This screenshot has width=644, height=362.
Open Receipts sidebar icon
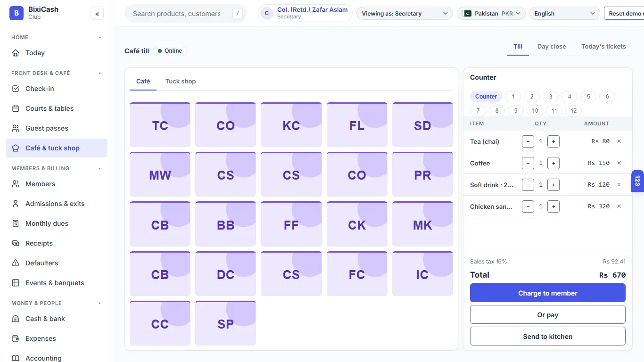(16, 243)
